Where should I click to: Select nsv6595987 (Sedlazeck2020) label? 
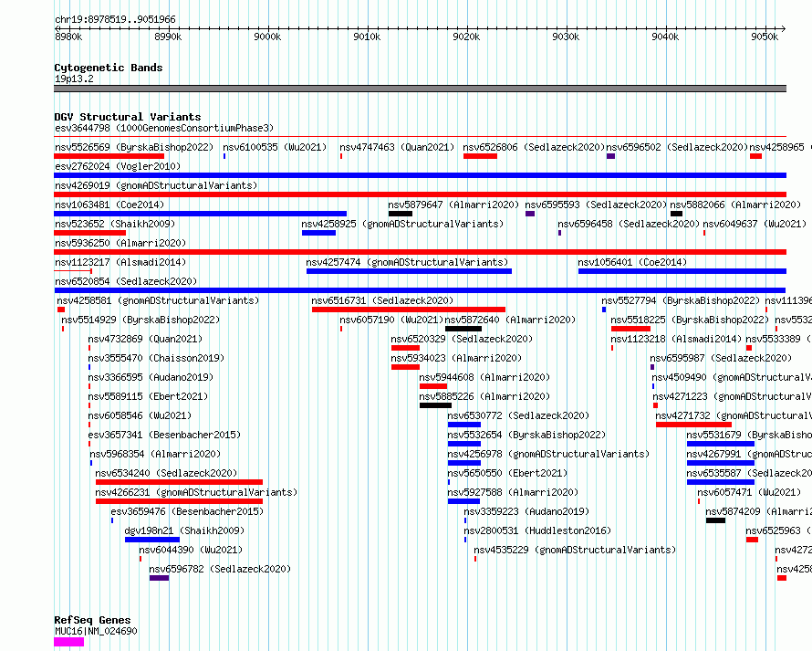pos(721,358)
